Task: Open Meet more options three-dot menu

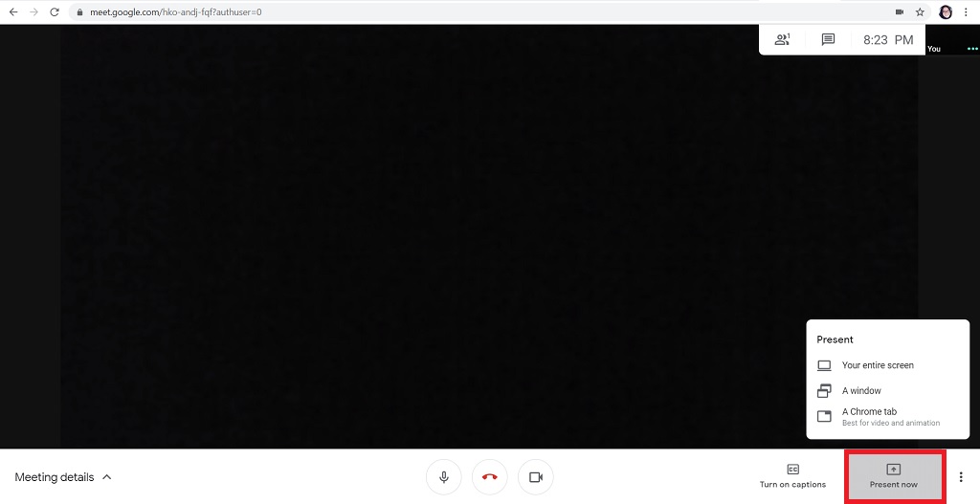Action: 961,477
